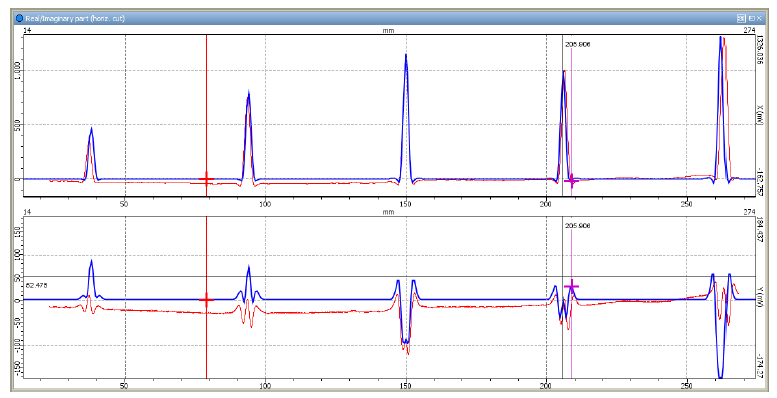This screenshot has width=777, height=398.
Task: Click the blue circle icon in title bar
Action: click(19, 18)
